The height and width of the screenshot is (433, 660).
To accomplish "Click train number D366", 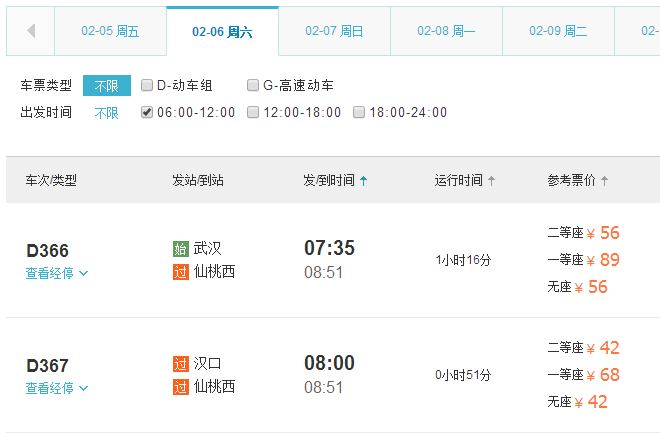I will click(x=47, y=251).
